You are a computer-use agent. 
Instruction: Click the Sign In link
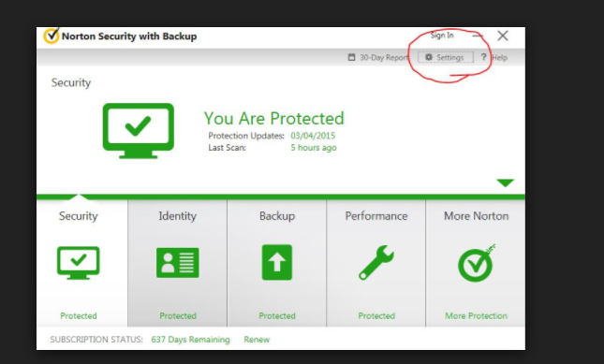(x=442, y=36)
